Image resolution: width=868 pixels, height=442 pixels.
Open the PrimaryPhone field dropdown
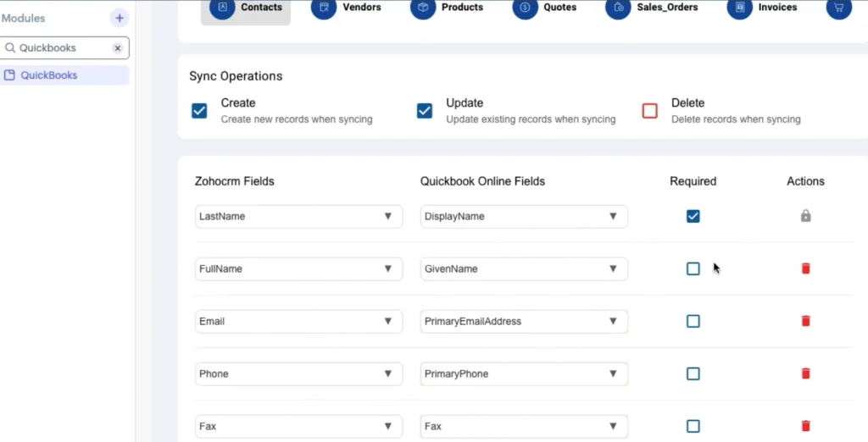click(x=524, y=374)
